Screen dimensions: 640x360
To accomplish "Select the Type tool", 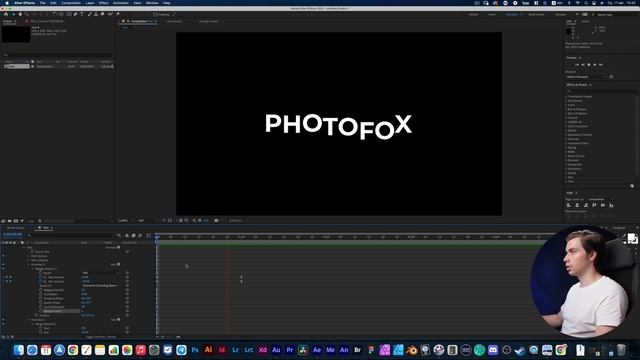I will coord(82,14).
